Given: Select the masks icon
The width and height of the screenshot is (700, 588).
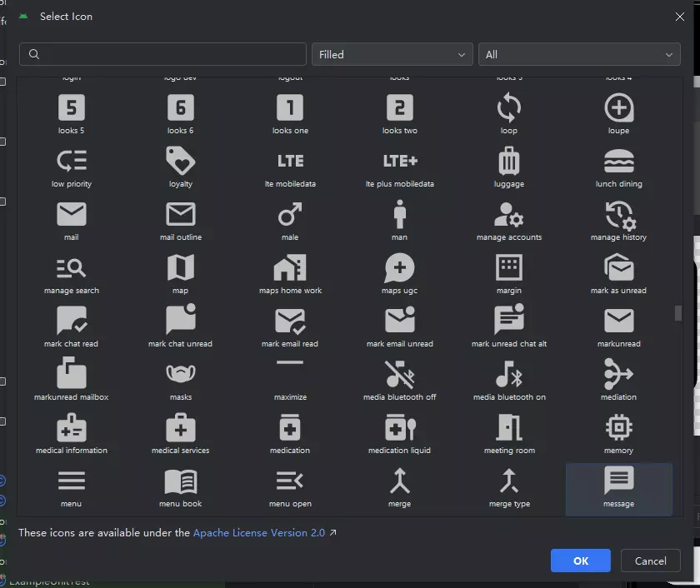Looking at the screenshot, I should 180,375.
